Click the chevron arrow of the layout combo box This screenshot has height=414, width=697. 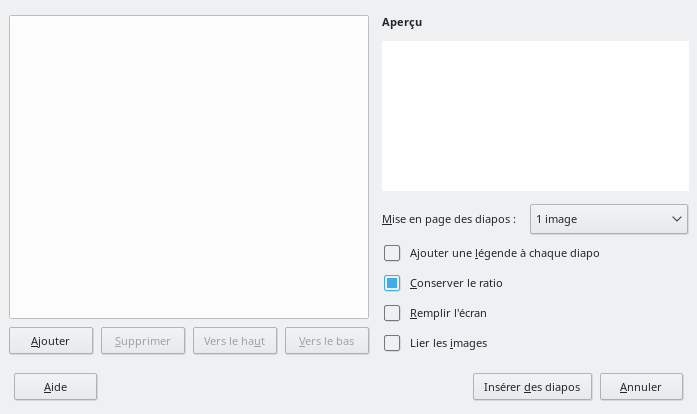(x=676, y=218)
